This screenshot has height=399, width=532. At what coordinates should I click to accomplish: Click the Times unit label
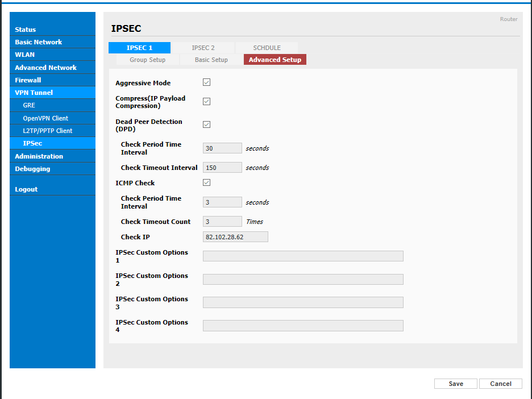(255, 222)
